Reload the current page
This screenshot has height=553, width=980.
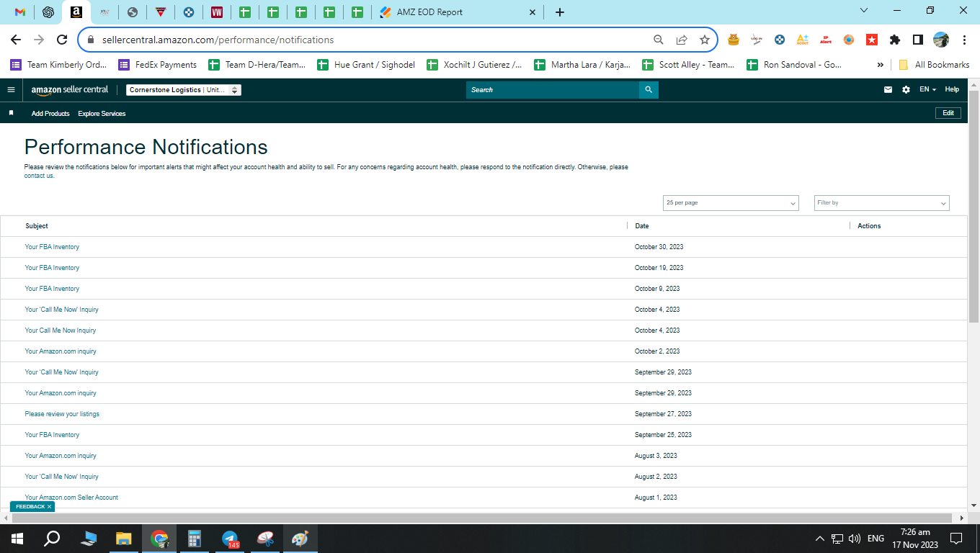[62, 40]
